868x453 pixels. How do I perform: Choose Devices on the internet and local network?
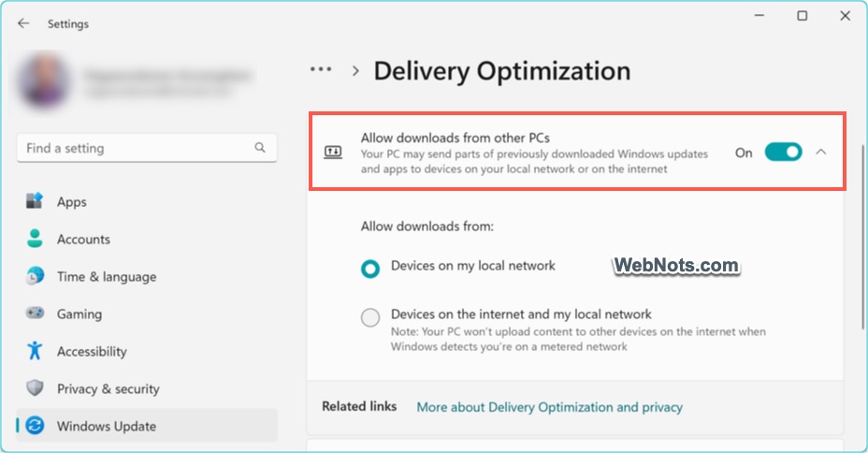coord(371,317)
